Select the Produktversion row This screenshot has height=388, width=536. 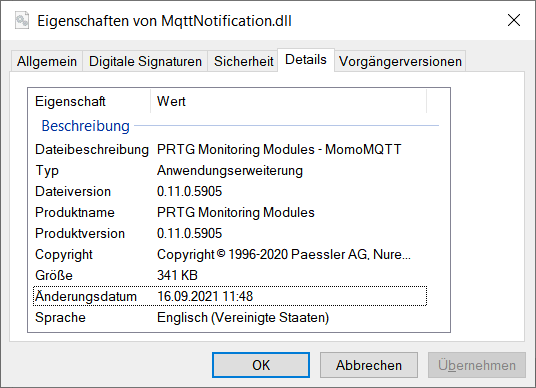tap(230, 233)
